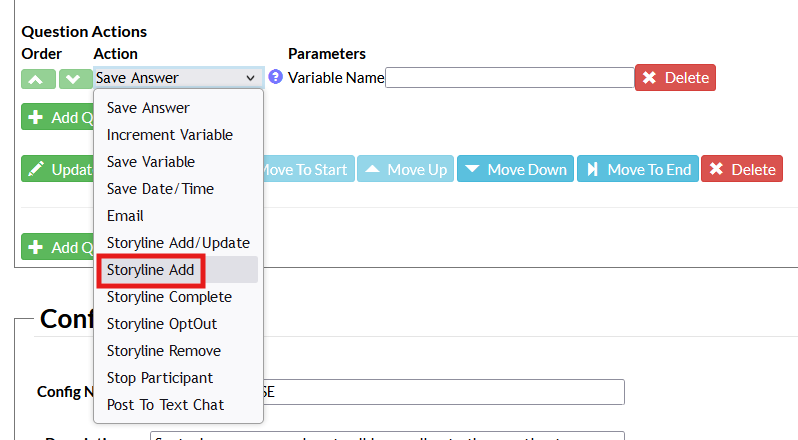Move action up with green up arrow
This screenshot has height=440, width=798.
(38, 79)
